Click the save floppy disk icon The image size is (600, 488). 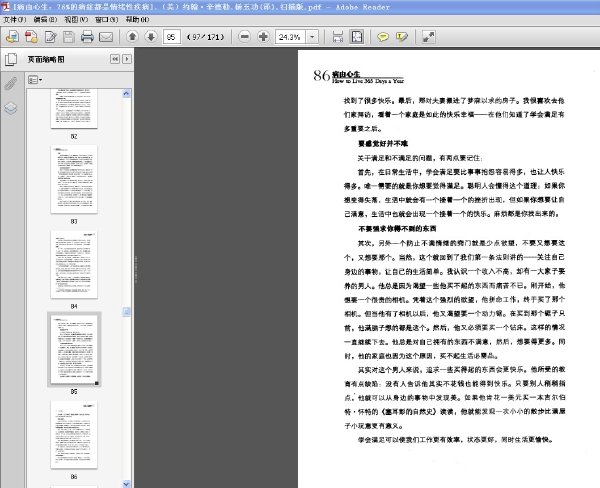tap(69, 37)
